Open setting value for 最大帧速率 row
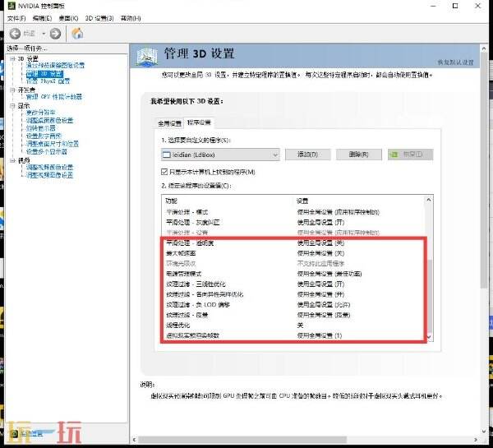Screen dimensions: 493x448 (x=320, y=253)
